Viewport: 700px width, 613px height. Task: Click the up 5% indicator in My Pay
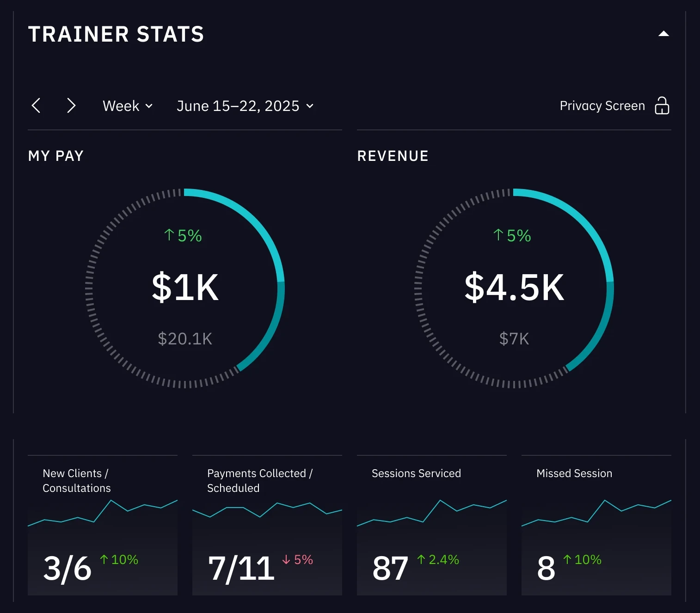pos(183,236)
